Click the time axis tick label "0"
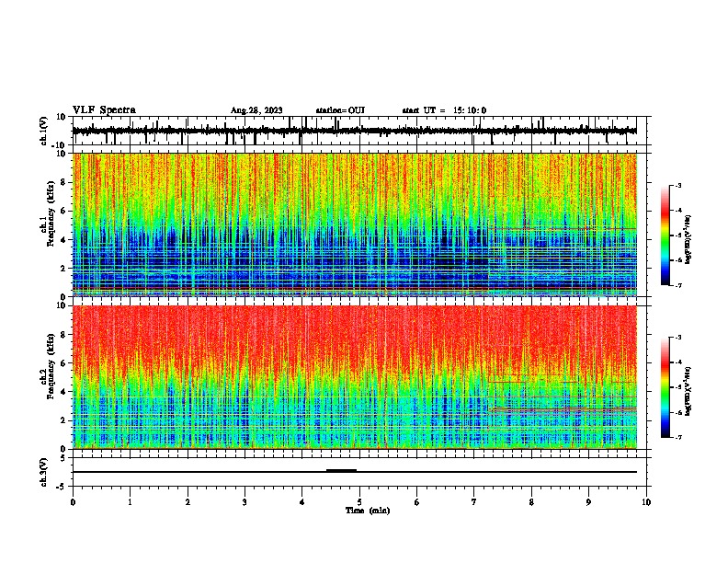Viewport: 728px width, 563px height. click(73, 502)
